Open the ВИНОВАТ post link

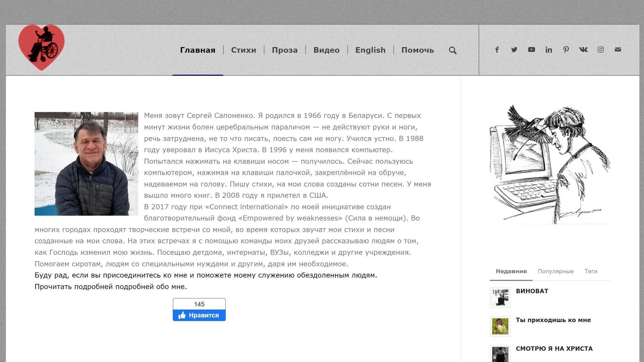532,291
